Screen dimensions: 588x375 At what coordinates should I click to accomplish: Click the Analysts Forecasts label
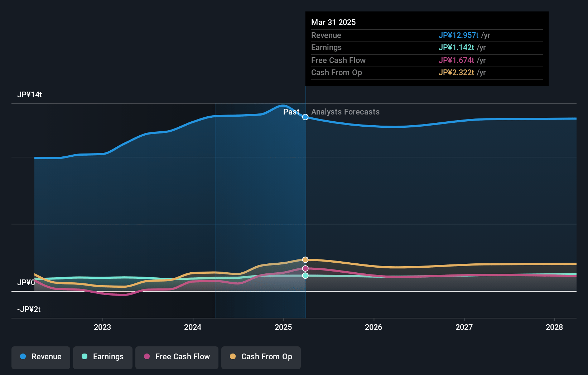pyautogui.click(x=345, y=112)
